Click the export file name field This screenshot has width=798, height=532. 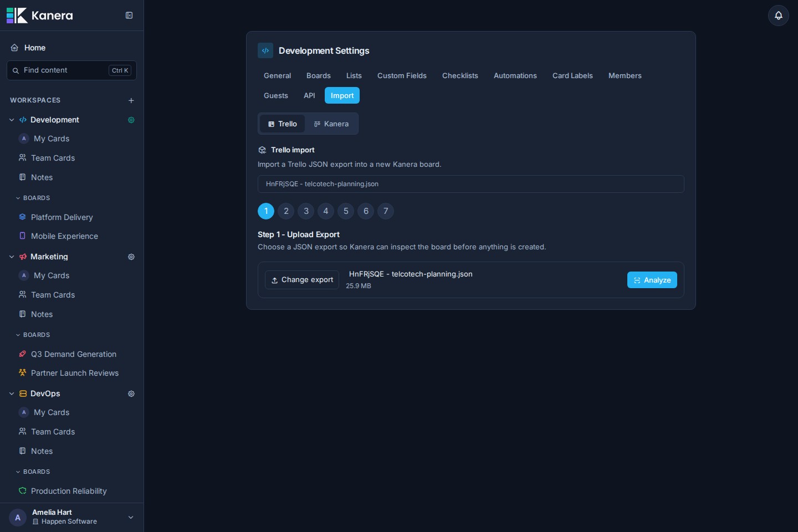tap(471, 184)
